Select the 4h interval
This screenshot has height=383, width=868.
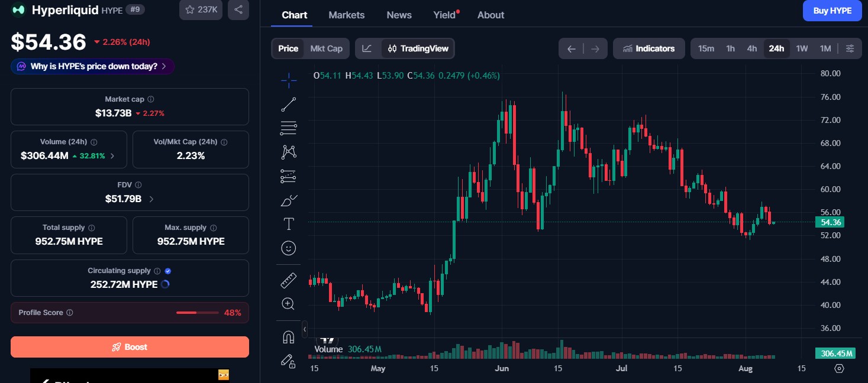click(x=752, y=48)
